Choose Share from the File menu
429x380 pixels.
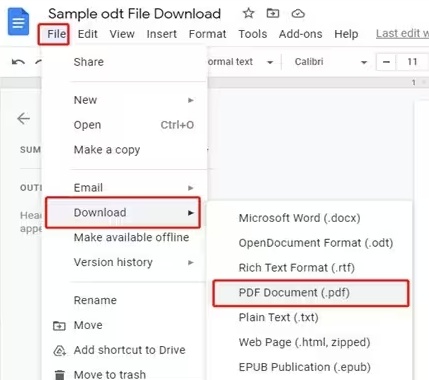pyautogui.click(x=123, y=62)
